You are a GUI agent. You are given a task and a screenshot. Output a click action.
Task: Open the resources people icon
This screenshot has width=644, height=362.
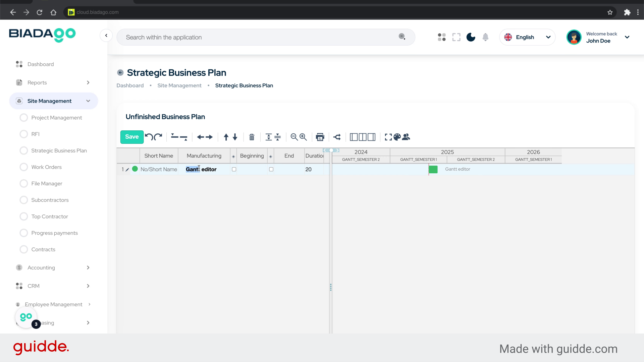406,137
